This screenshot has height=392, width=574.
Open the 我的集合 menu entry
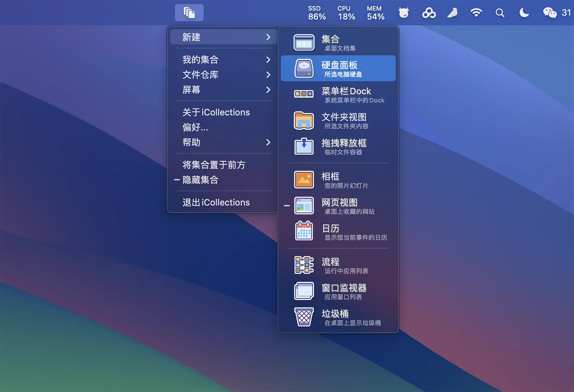click(x=223, y=60)
